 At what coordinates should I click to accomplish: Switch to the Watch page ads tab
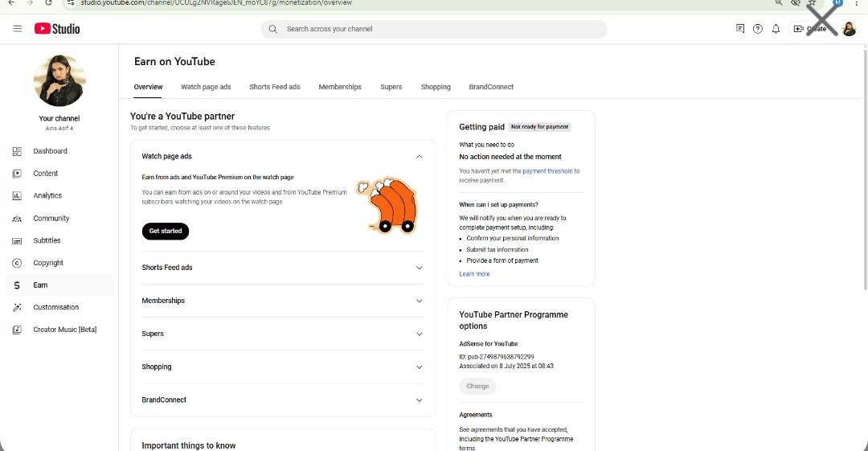(x=206, y=87)
